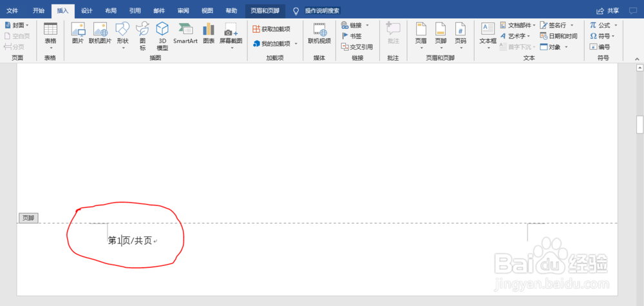Switch to the 邮件 Mailings tab
Image resolution: width=644 pixels, height=306 pixels.
point(159,11)
